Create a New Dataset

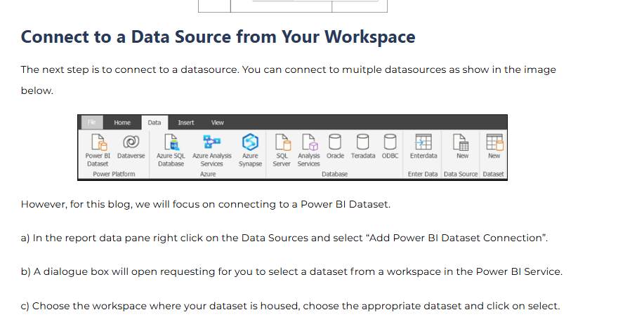494,147
